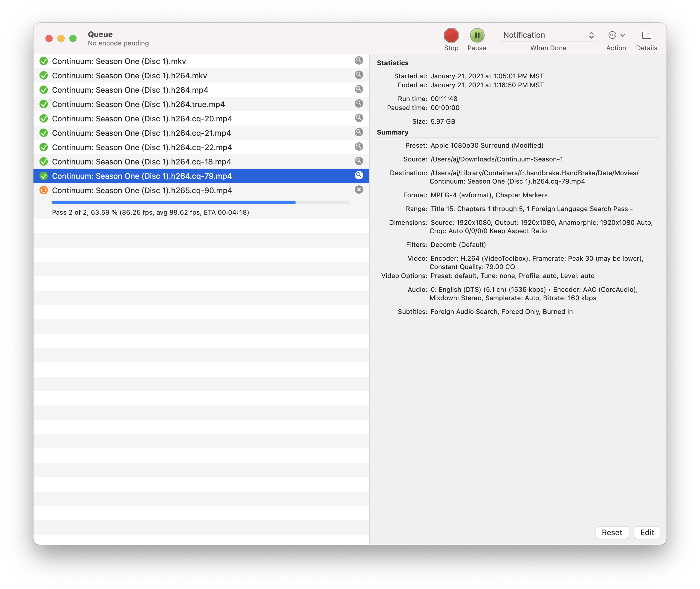Cancel the h265.cq-90.mp4 encode with the X

point(359,190)
